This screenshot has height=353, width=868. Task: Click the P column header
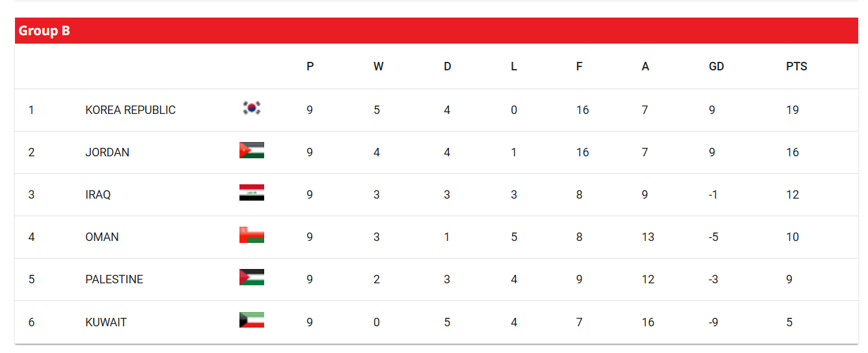310,66
